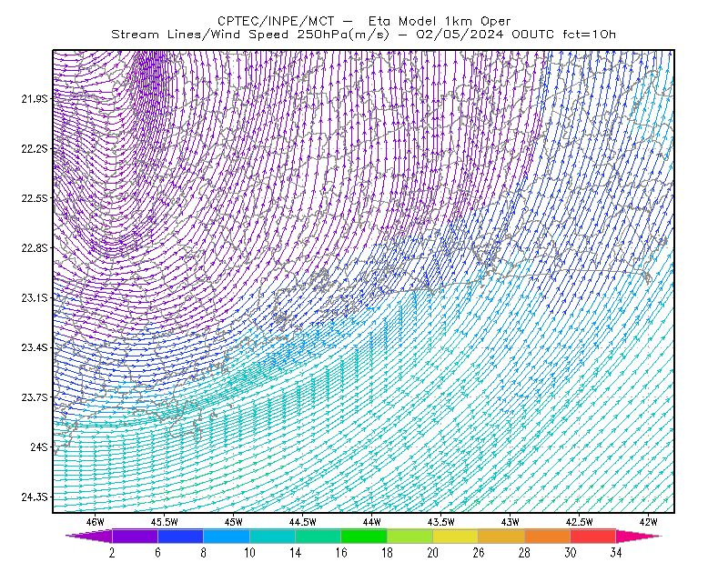Click the 21.9S latitude axis label
The width and height of the screenshot is (728, 562).
tap(34, 99)
